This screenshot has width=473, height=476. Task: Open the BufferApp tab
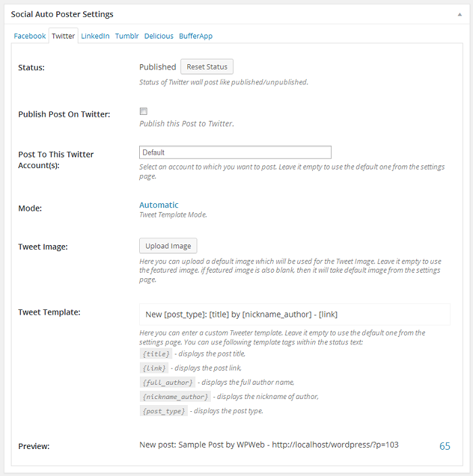click(196, 36)
